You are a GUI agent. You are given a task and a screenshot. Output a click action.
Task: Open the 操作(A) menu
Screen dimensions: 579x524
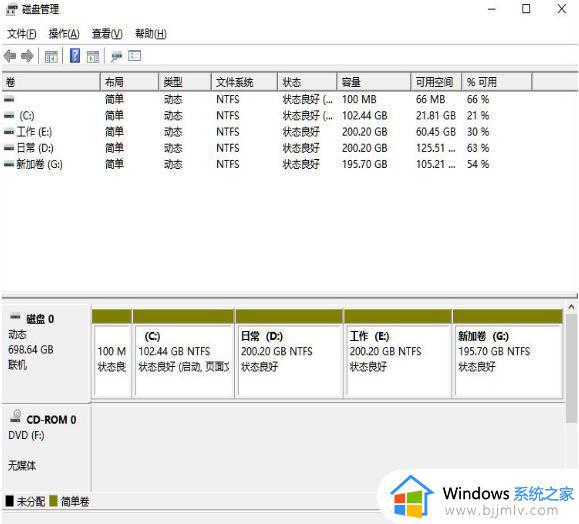pyautogui.click(x=64, y=34)
